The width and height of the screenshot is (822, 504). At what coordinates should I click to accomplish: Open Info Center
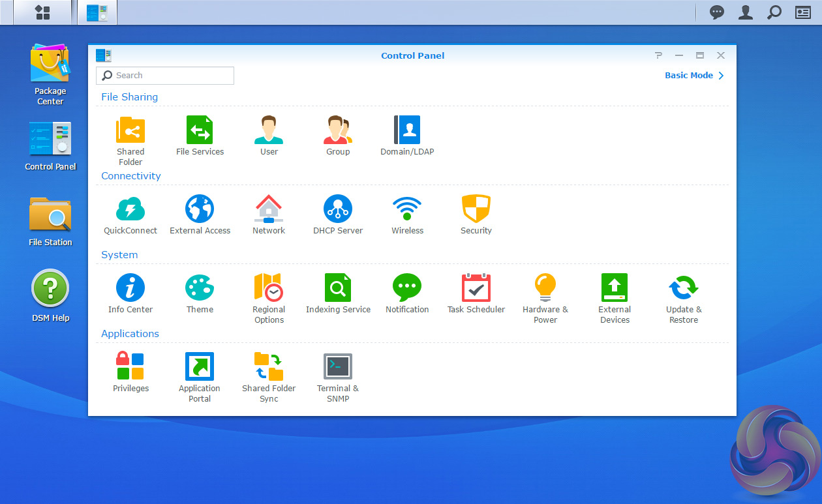tap(130, 293)
